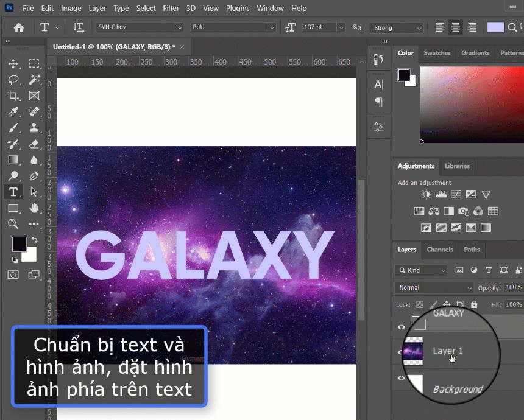Select the Eyedropper tool
Image resolution: width=524 pixels, height=420 pixels.
13,111
